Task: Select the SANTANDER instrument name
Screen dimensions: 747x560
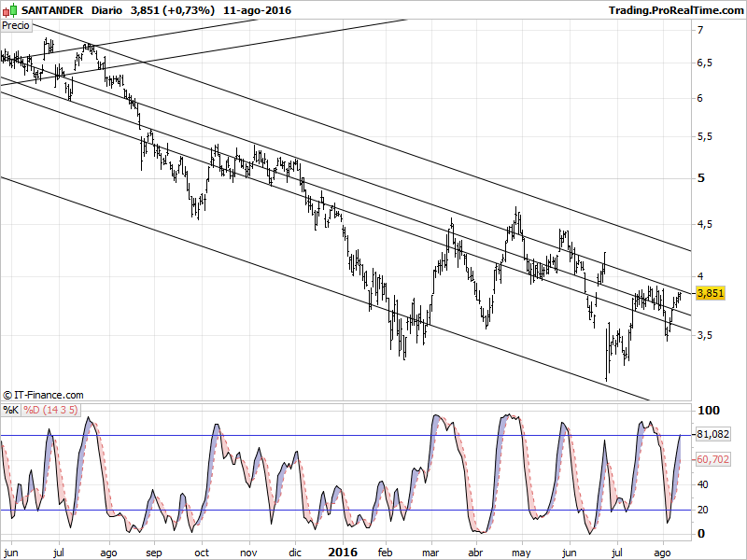Action: 52,10
